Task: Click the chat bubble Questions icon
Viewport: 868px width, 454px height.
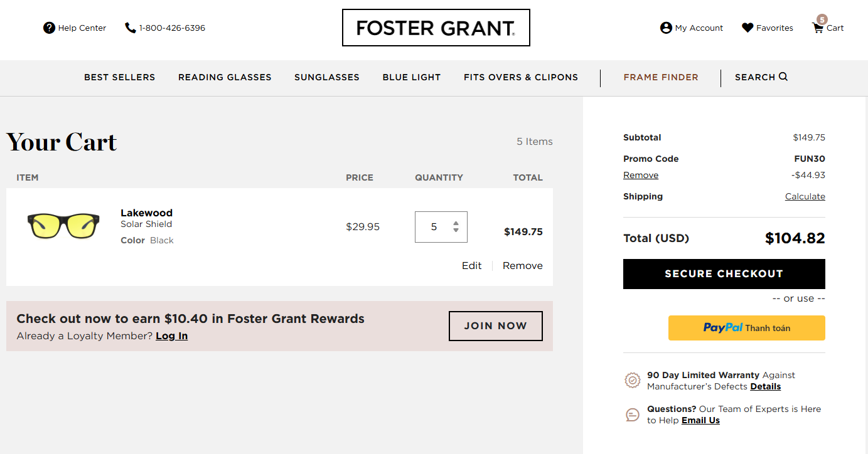Action: (x=633, y=414)
